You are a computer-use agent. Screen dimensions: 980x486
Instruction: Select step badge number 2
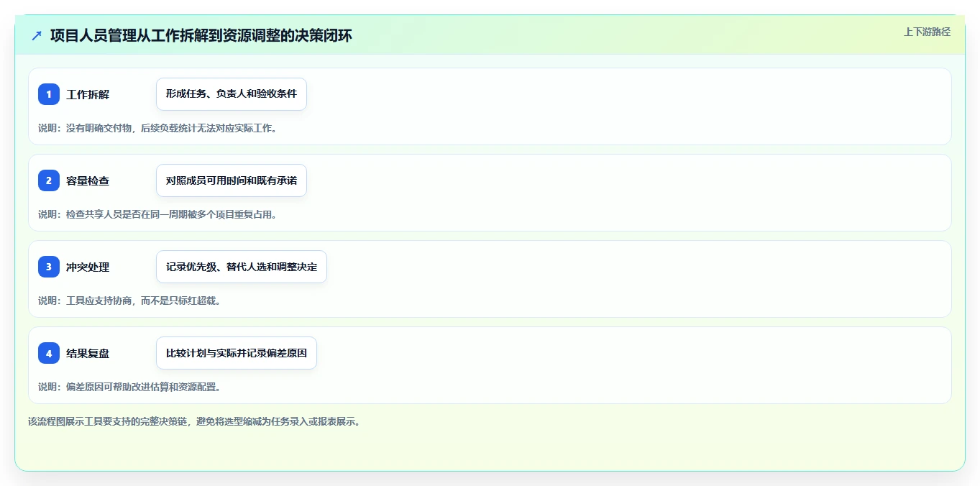pos(49,180)
